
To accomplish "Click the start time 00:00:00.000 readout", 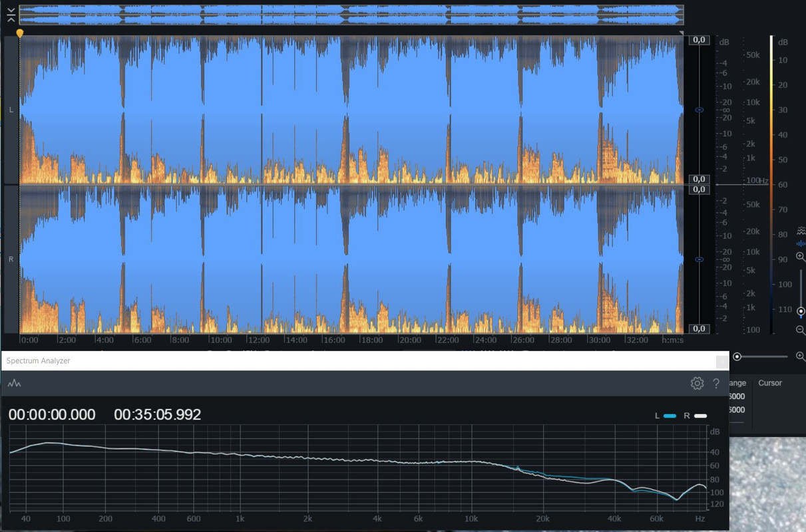I will (x=52, y=415).
